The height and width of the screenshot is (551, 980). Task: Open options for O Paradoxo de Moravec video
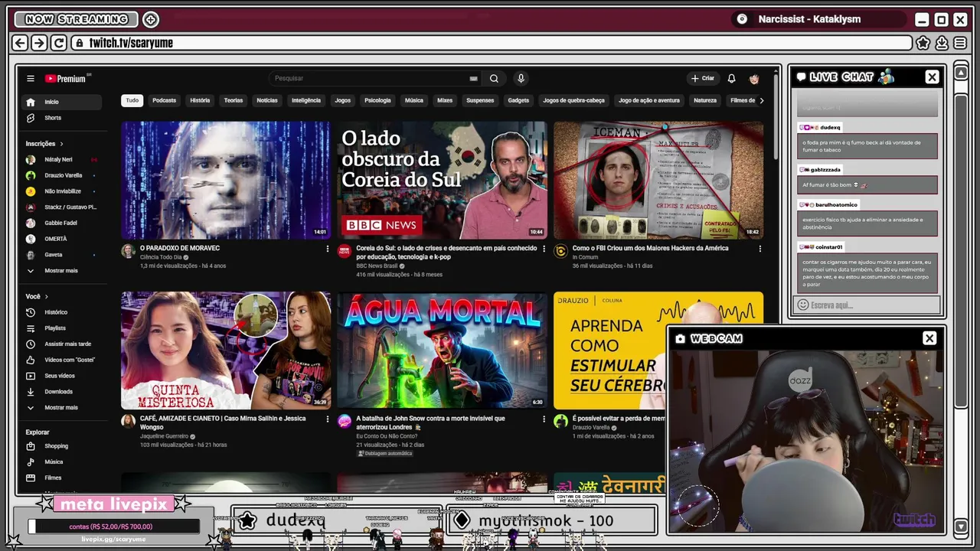coord(327,249)
